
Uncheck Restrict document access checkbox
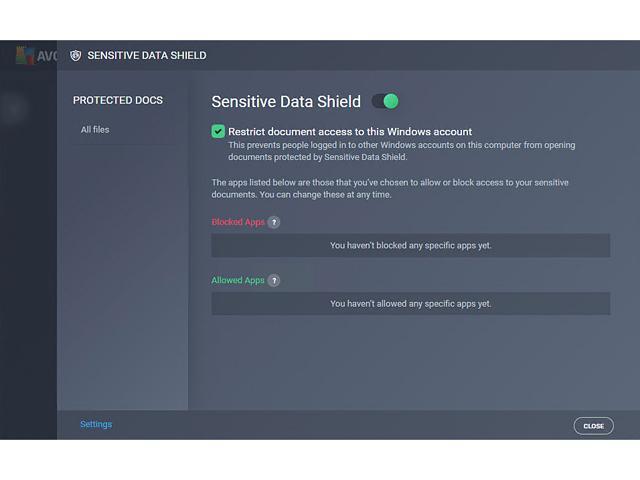tap(218, 131)
